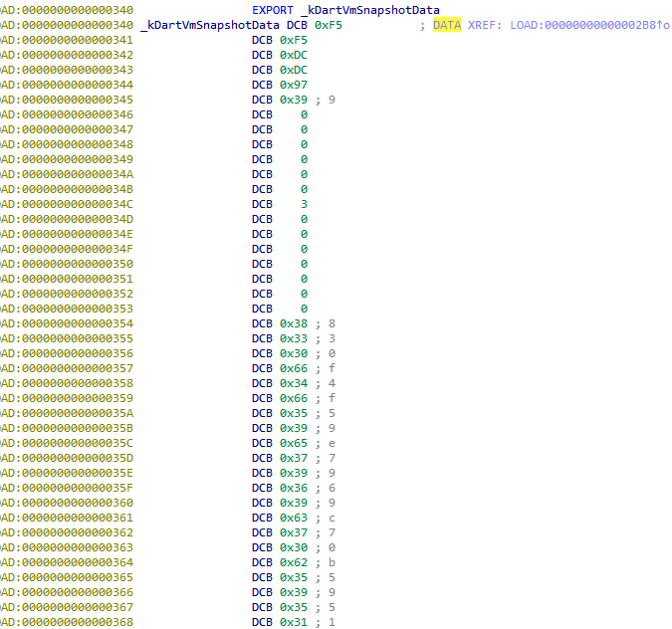Click the 0x97 byte value

[x=294, y=85]
